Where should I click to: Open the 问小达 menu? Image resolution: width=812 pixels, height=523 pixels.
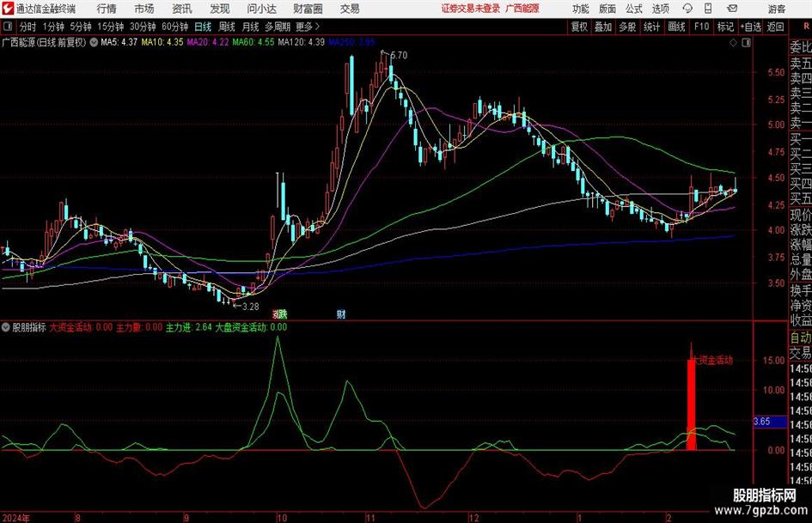[x=261, y=9]
